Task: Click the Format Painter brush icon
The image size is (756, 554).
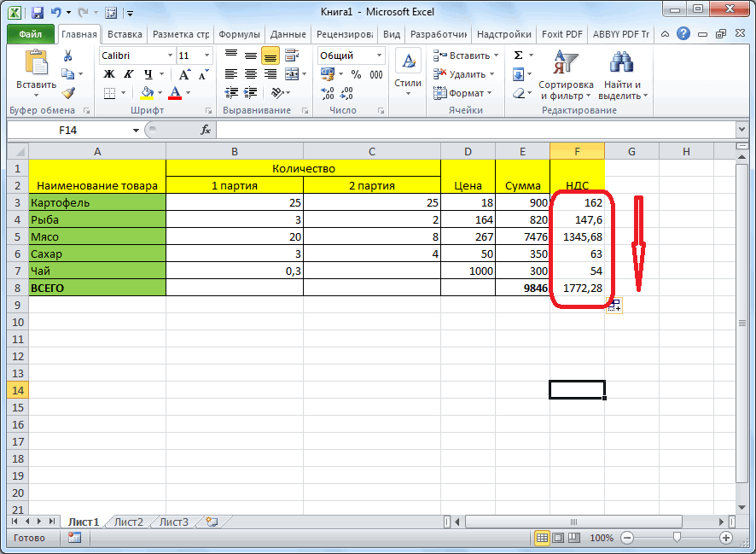Action: pyautogui.click(x=68, y=93)
